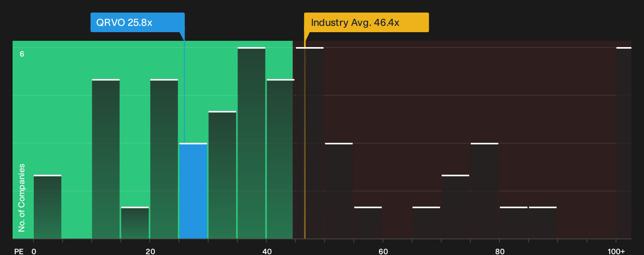
Task: Select the bar for PE 40 to 45
Action: [280, 159]
